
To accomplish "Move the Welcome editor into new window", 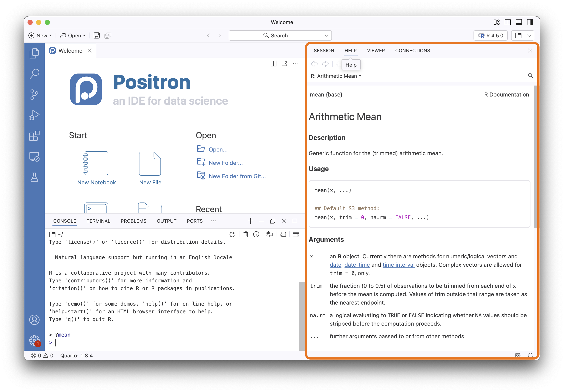I will click(x=284, y=64).
